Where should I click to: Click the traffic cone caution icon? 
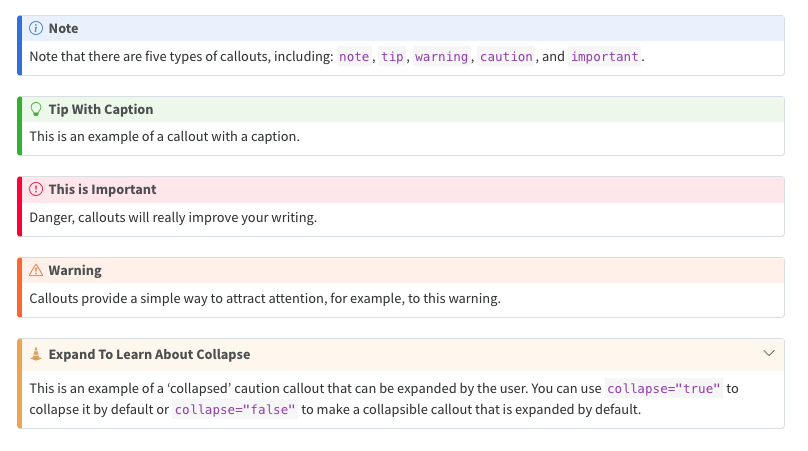point(36,354)
